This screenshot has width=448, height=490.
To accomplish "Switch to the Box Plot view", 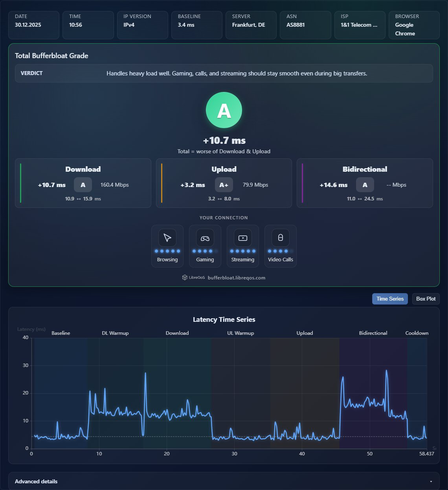I will (x=426, y=299).
